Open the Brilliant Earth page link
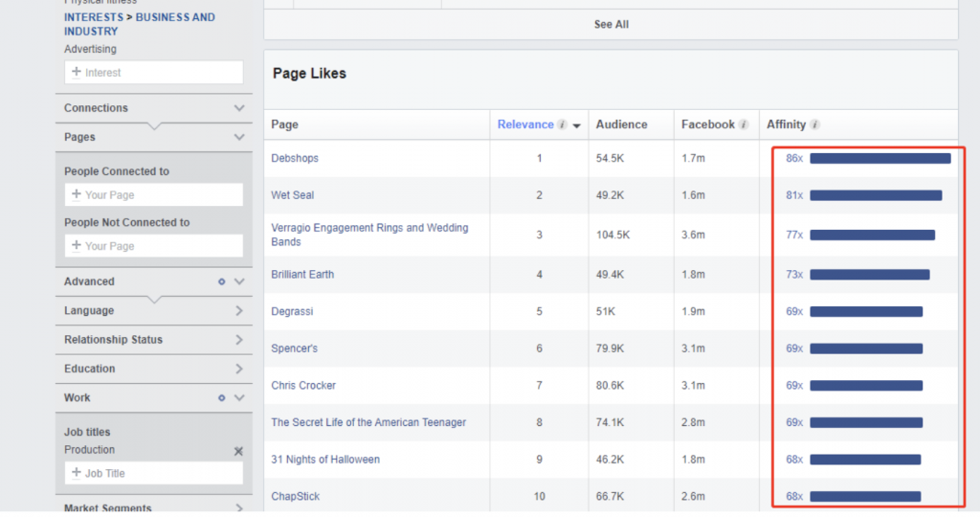This screenshot has width=980, height=517. pyautogui.click(x=302, y=275)
